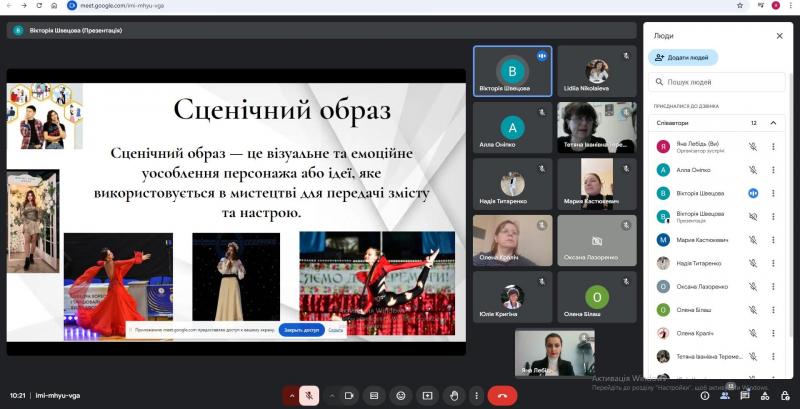Select Оксана Лазоренко participant tile
The height and width of the screenshot is (409, 800).
(596, 240)
